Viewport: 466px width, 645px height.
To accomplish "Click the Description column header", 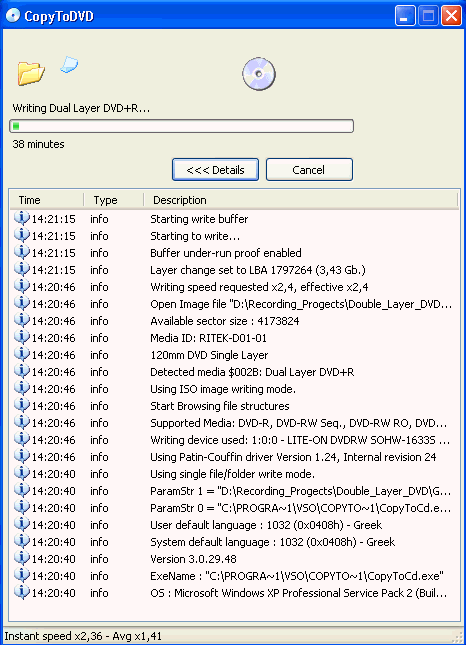I will pos(301,200).
